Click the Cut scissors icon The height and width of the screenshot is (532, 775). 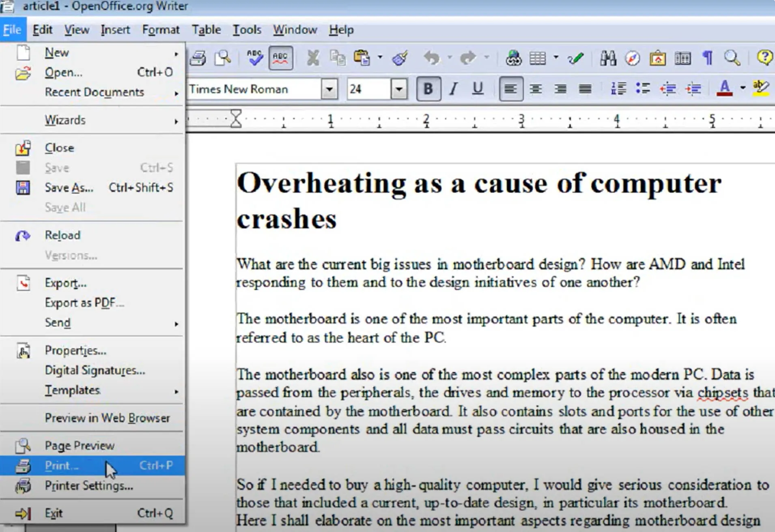click(x=313, y=58)
